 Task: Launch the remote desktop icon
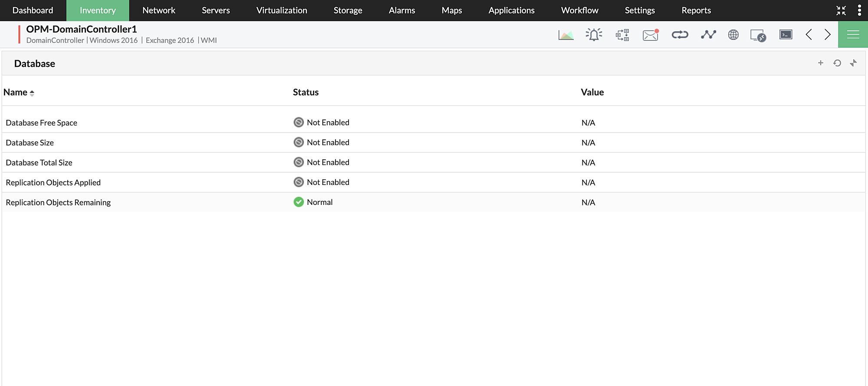coord(758,35)
